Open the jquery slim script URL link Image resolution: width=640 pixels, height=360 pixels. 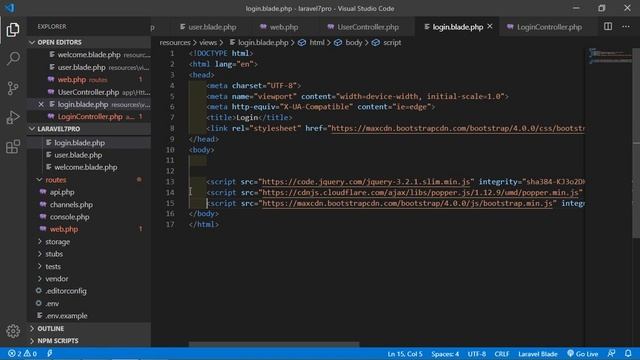366,182
